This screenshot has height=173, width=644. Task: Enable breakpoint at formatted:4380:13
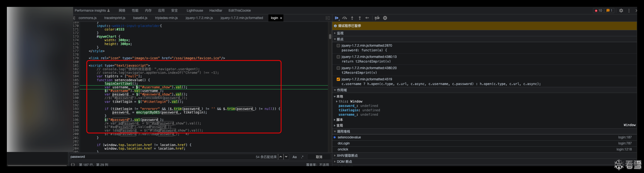[338, 57]
